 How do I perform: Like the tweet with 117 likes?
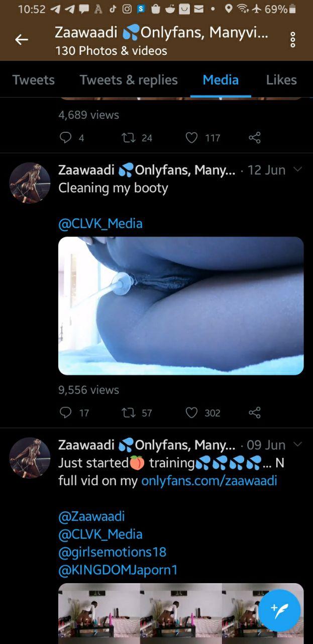tap(191, 137)
